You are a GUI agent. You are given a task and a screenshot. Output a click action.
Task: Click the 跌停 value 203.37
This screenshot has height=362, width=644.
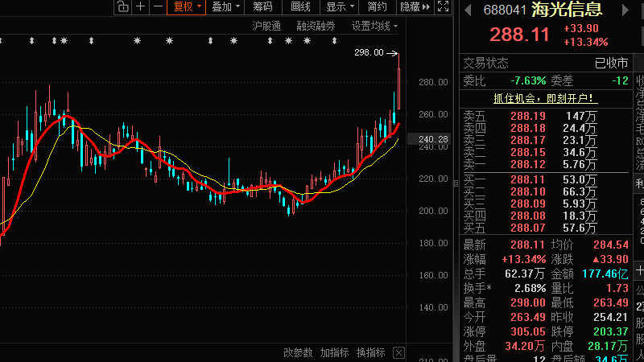pos(611,331)
